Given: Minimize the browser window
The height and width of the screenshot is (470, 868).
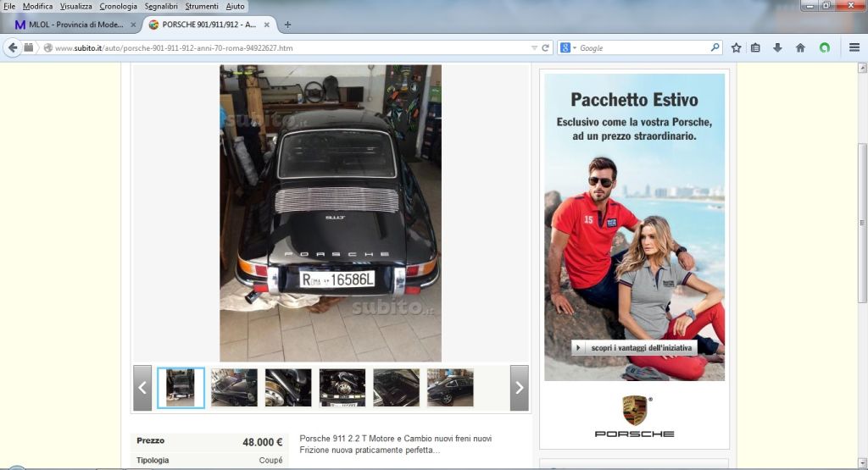Looking at the screenshot, I should [811, 6].
